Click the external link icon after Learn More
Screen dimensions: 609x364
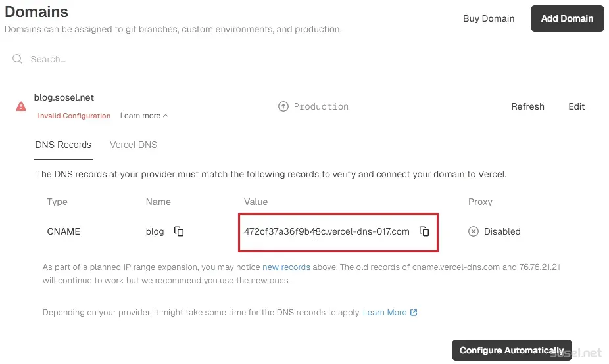[414, 312]
